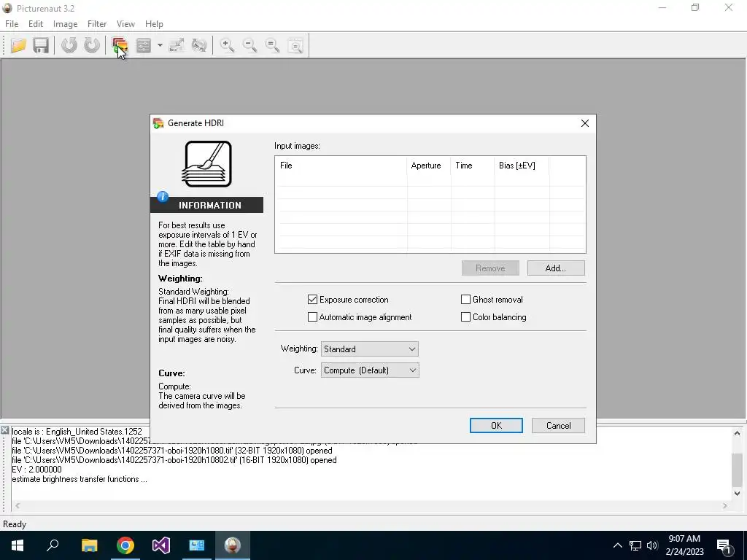The width and height of the screenshot is (747, 560).
Task: Click the network tray icon
Action: (635, 545)
